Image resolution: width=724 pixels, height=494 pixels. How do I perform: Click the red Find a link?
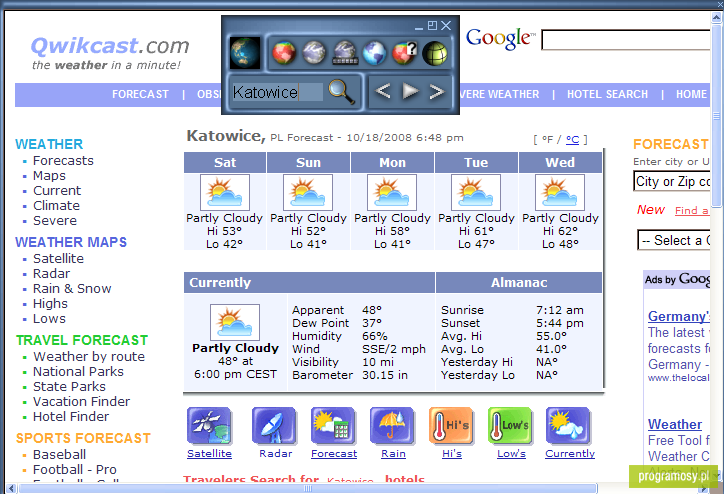click(x=692, y=211)
